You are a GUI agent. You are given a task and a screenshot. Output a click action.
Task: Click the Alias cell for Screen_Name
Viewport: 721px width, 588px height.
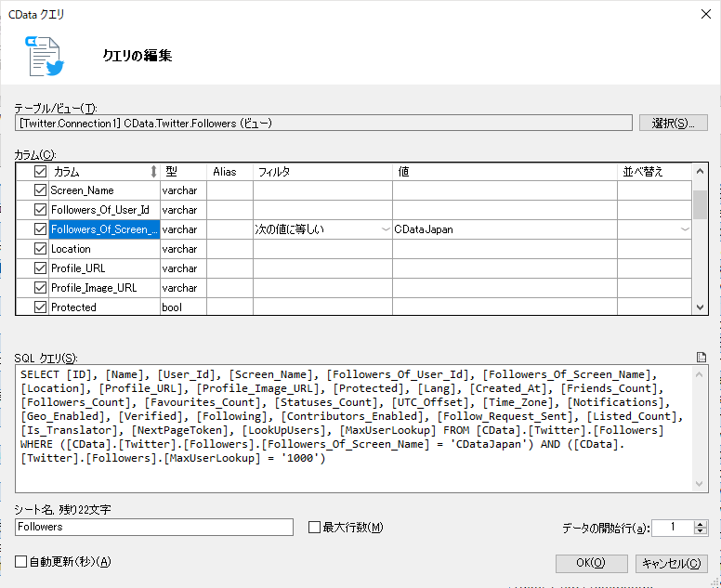[x=229, y=190]
